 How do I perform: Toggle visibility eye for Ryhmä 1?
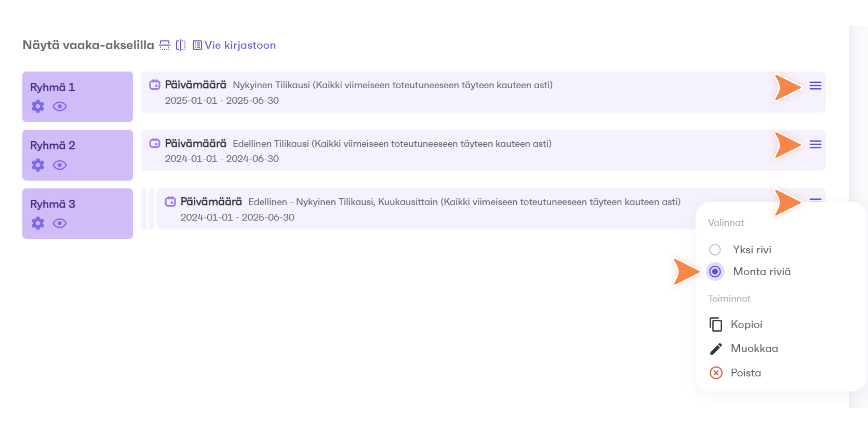click(60, 106)
